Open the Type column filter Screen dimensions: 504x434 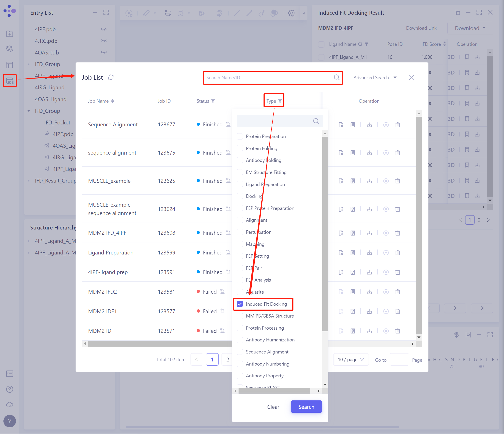(x=280, y=101)
